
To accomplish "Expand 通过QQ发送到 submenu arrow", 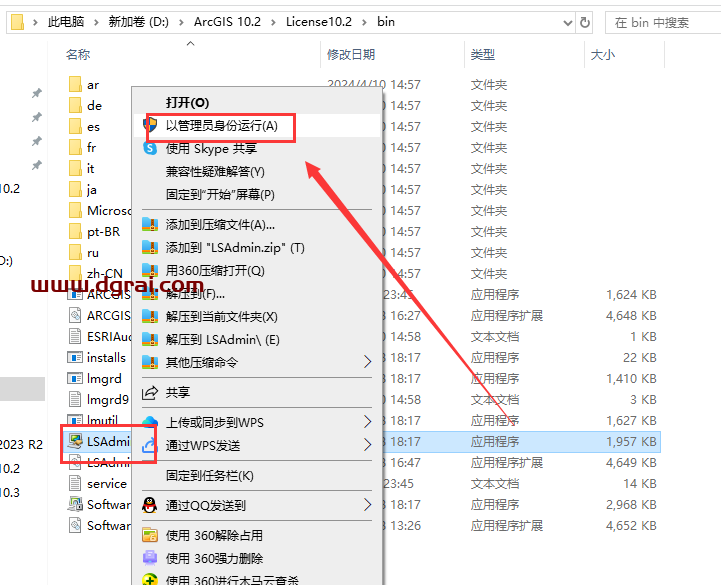I will click(367, 505).
